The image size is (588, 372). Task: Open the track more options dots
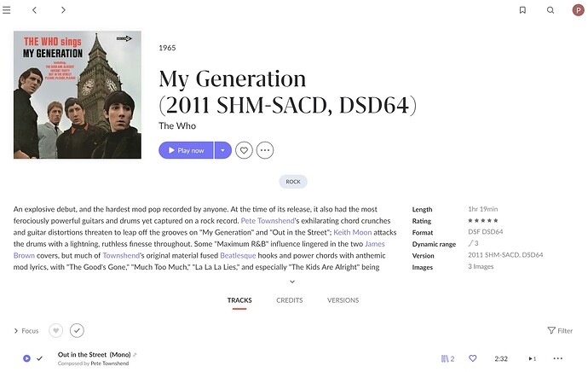[x=557, y=358]
